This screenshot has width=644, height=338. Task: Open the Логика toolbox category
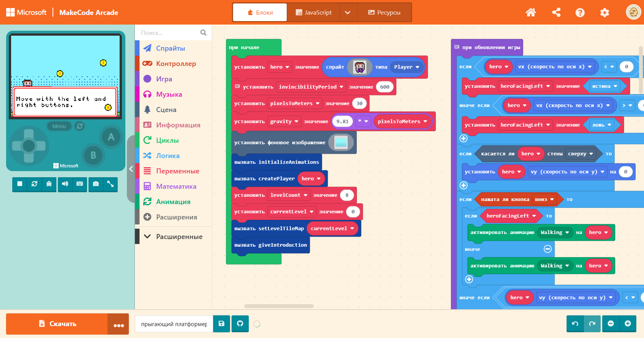[x=173, y=156]
